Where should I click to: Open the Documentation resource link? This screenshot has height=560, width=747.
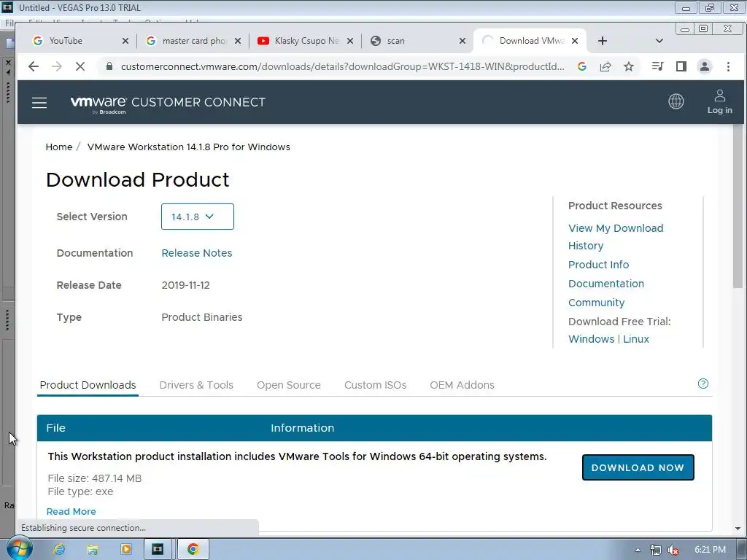coord(606,284)
